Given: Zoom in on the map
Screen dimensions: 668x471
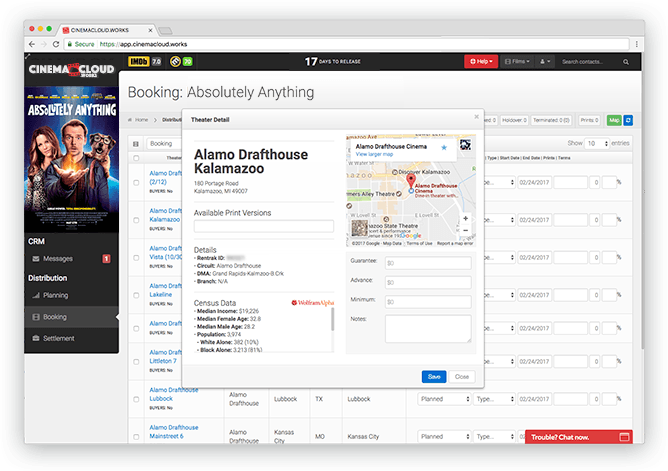Looking at the screenshot, I should pyautogui.click(x=465, y=218).
